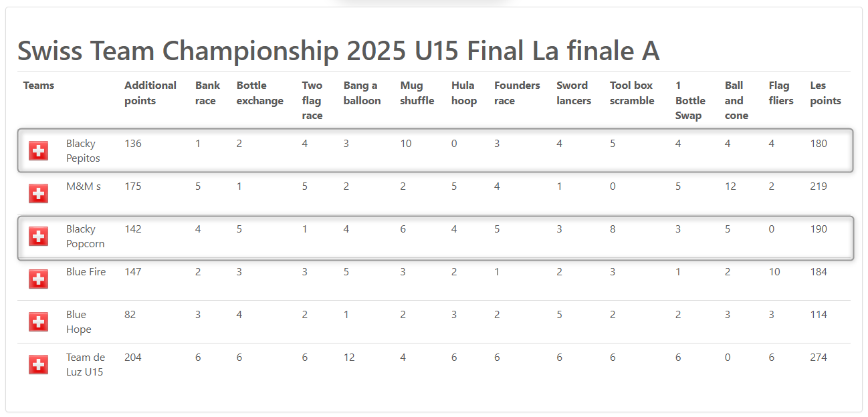868x417 pixels.
Task: Click the Mug shuffle column header
Action: pyautogui.click(x=417, y=93)
